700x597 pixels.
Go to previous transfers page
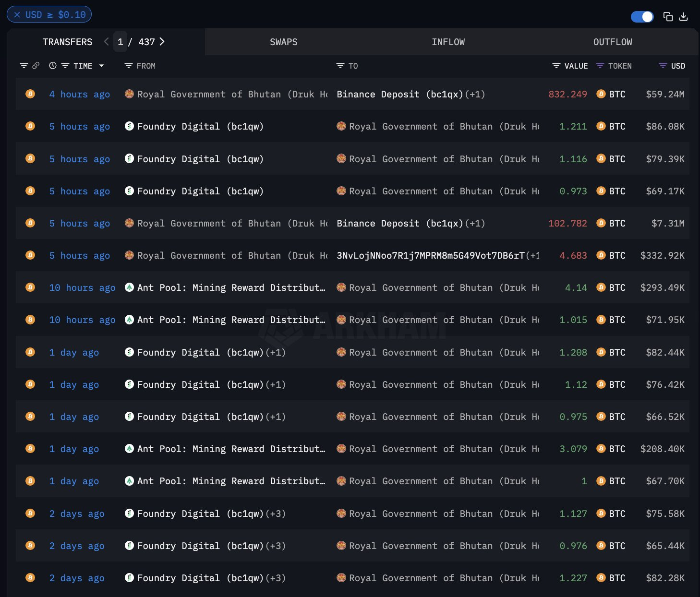[106, 42]
